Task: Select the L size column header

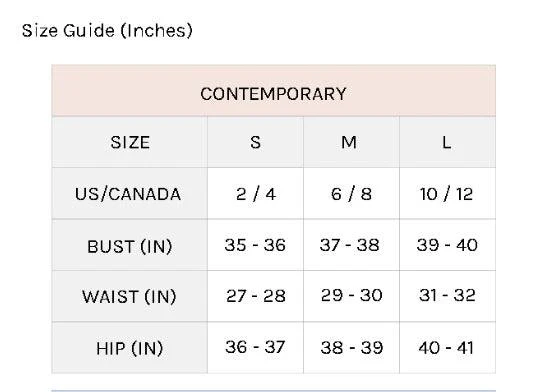Action: click(x=447, y=142)
